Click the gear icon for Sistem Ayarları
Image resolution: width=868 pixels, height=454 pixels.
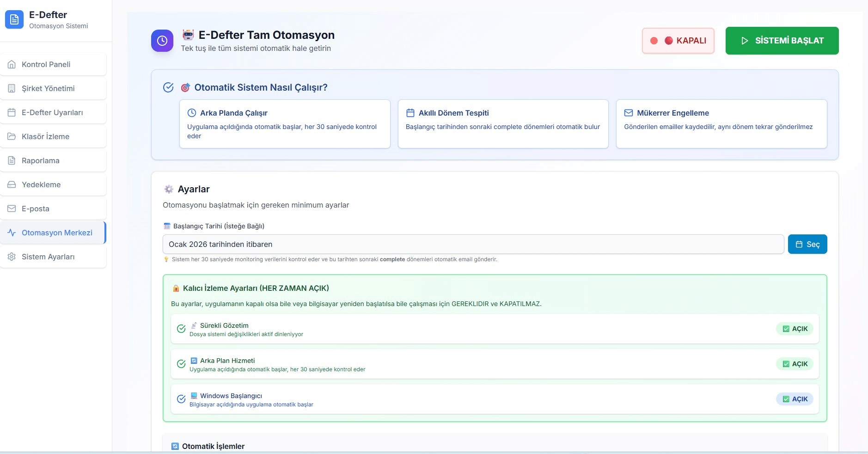tap(12, 257)
